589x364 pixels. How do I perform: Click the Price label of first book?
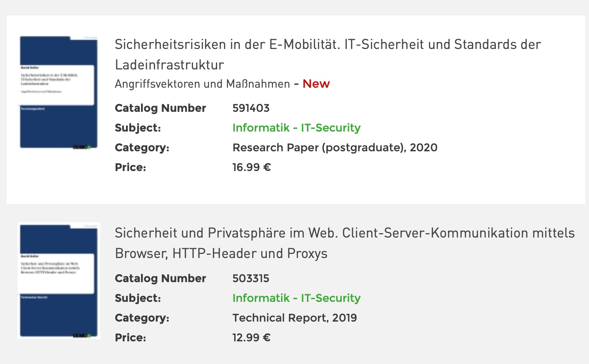pyautogui.click(x=130, y=167)
